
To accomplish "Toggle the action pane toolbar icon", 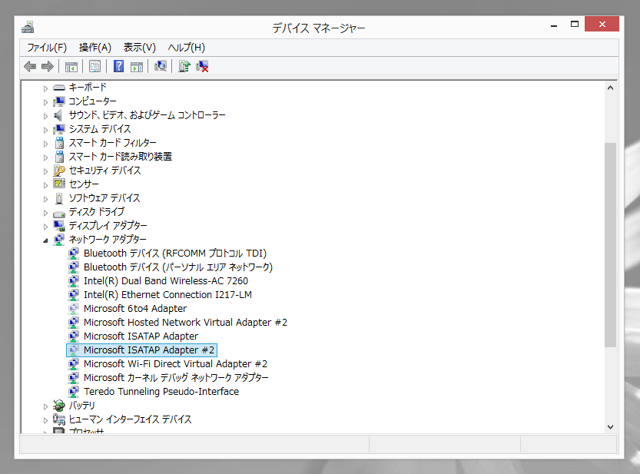I will click(136, 66).
